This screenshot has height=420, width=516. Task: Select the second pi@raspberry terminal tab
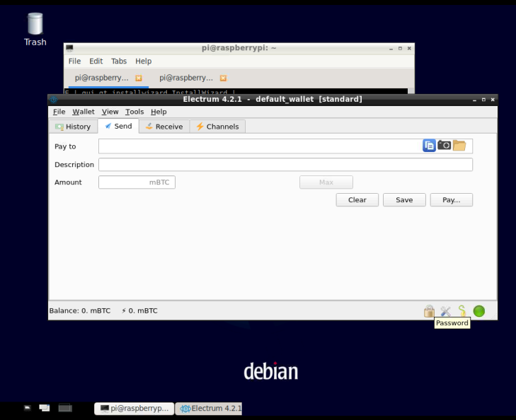[192, 78]
